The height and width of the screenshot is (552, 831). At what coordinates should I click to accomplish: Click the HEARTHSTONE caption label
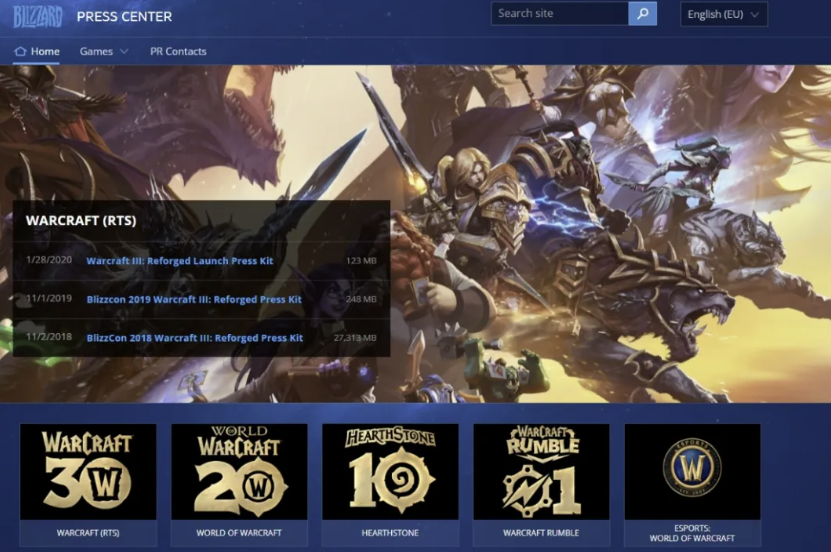390,533
